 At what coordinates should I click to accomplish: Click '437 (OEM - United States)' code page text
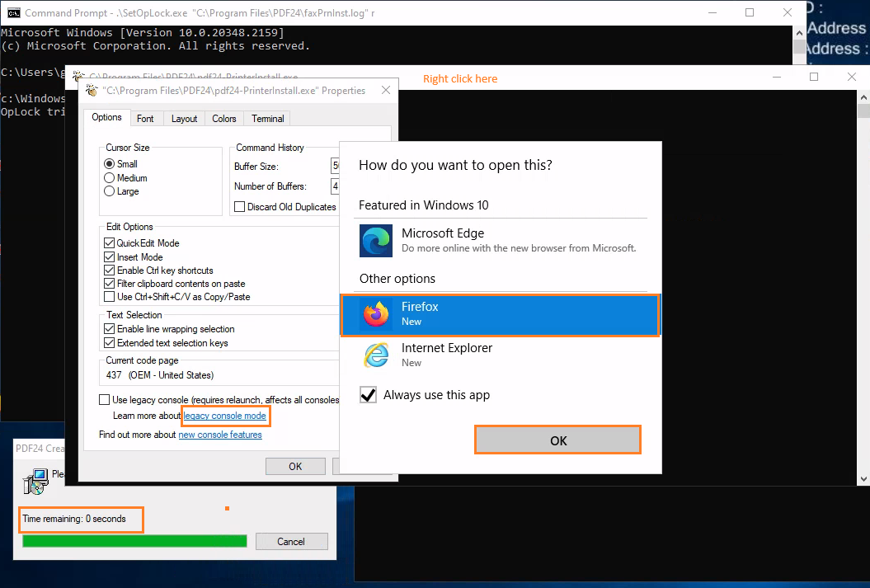coord(160,375)
